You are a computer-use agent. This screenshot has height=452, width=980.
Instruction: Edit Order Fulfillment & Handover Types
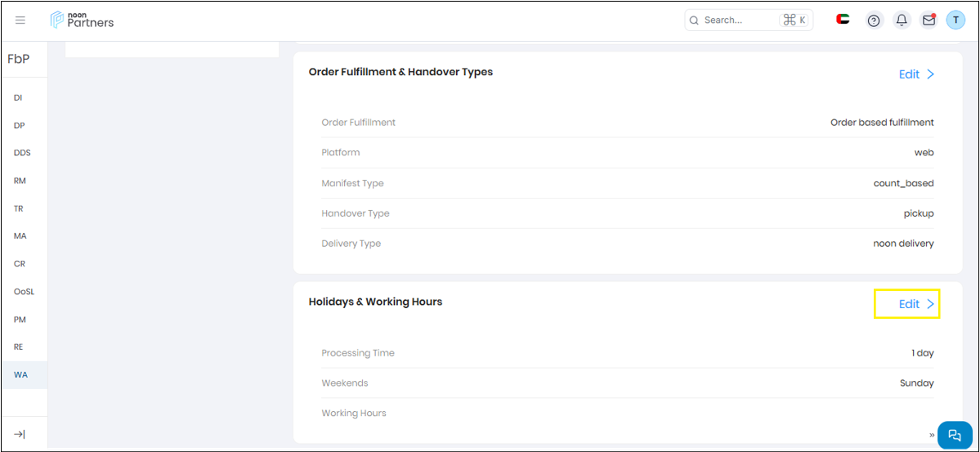[916, 74]
